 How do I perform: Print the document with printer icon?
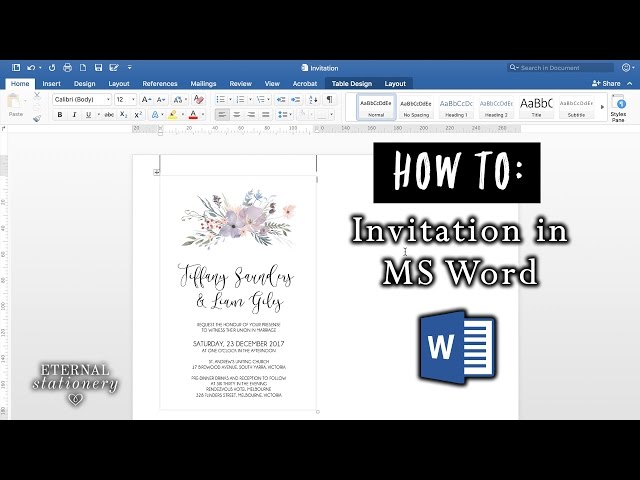(67, 67)
